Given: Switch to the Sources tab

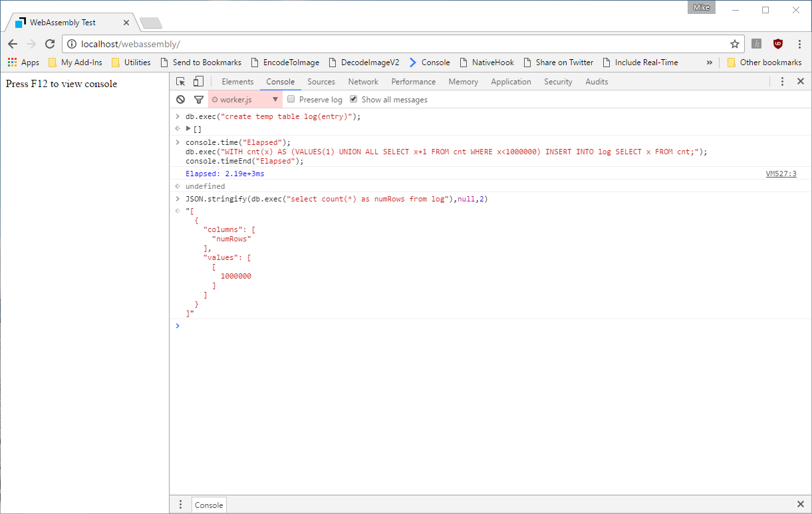Looking at the screenshot, I should [x=321, y=82].
